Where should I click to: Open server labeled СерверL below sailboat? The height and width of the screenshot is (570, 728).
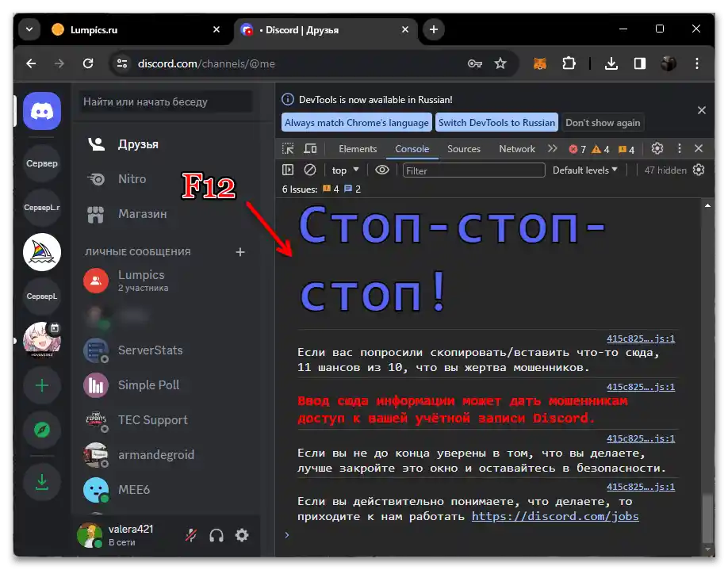tap(42, 296)
